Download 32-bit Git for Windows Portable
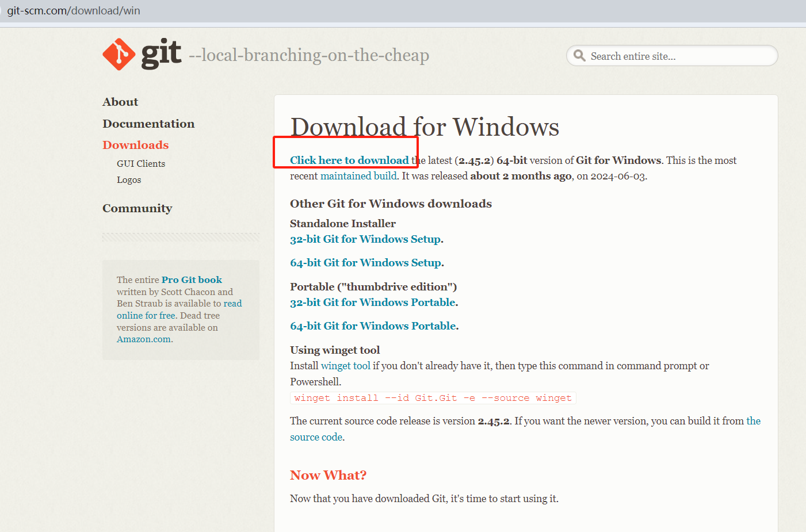Screen dimensions: 806x532 373,303
